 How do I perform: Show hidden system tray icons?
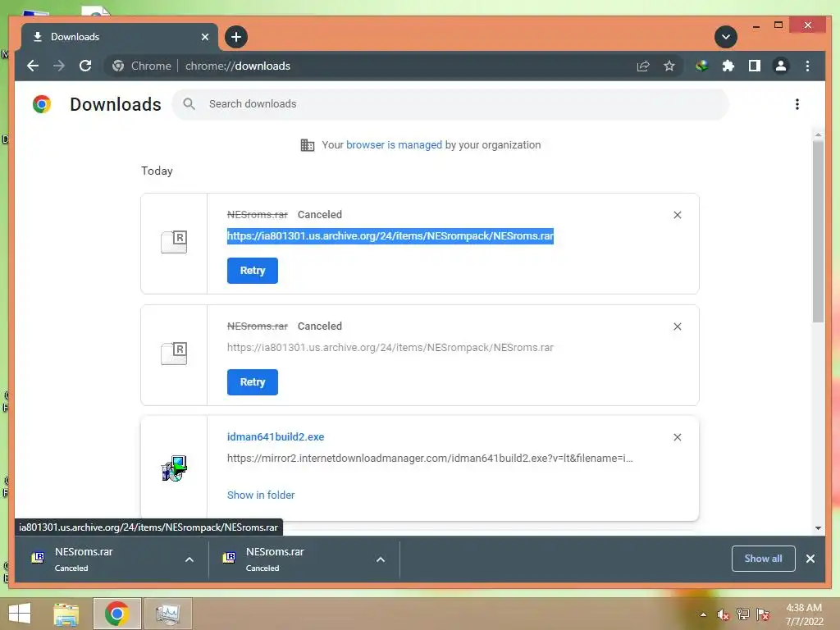[703, 614]
